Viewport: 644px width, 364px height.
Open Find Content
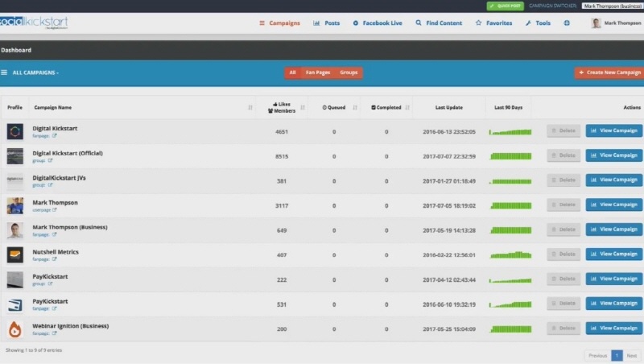click(439, 23)
